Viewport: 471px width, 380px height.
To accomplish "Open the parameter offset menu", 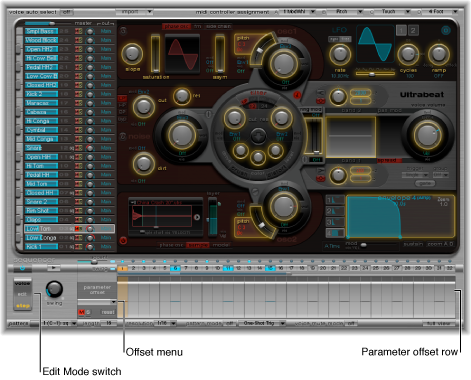I will (x=97, y=302).
